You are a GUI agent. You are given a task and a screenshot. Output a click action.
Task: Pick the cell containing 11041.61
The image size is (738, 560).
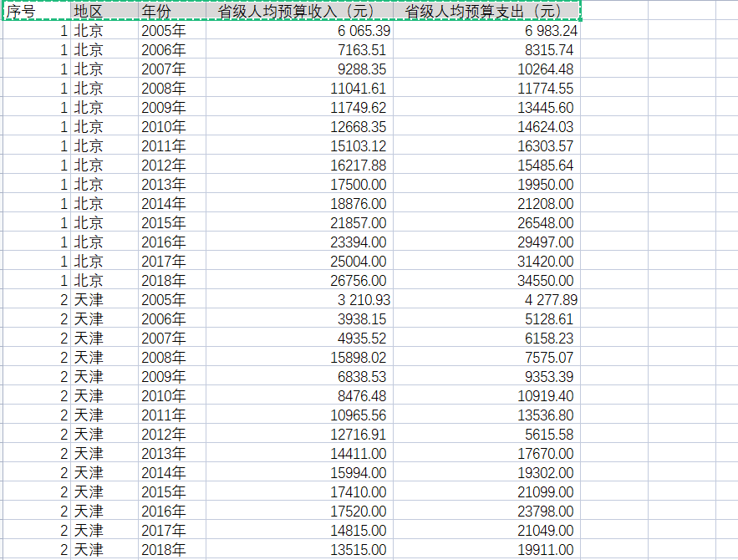point(299,88)
